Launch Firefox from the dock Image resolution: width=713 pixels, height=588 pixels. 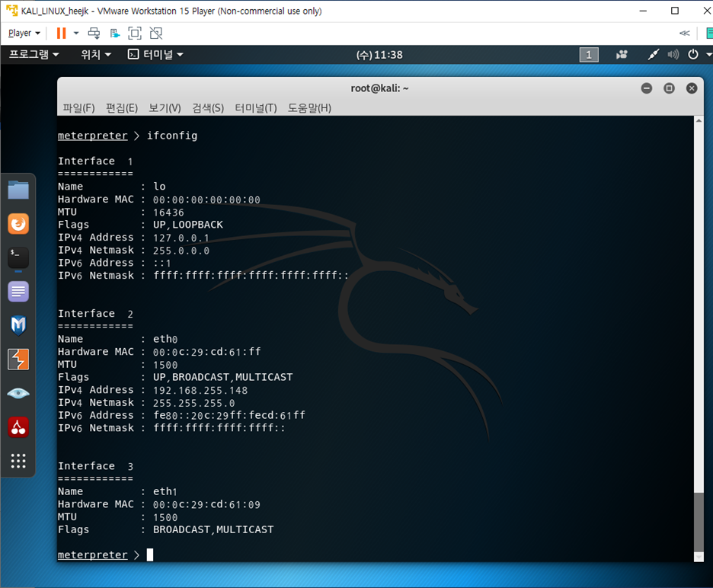(18, 224)
